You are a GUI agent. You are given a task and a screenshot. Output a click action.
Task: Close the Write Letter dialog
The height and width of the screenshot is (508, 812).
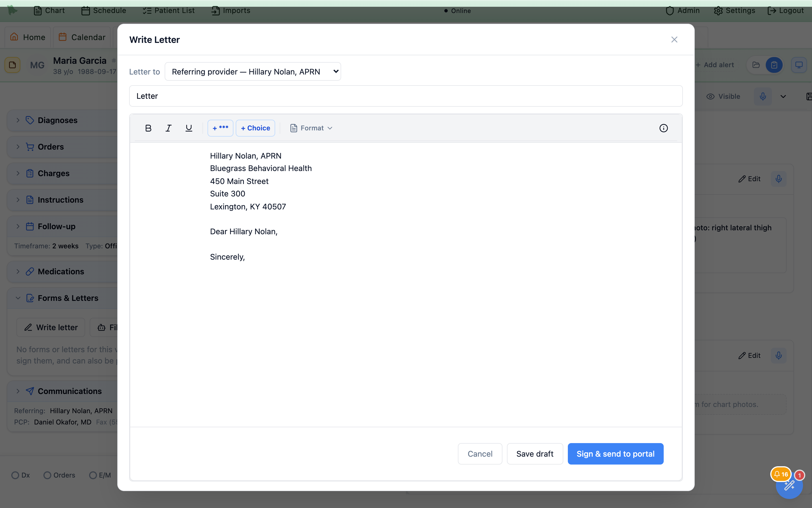coord(674,40)
